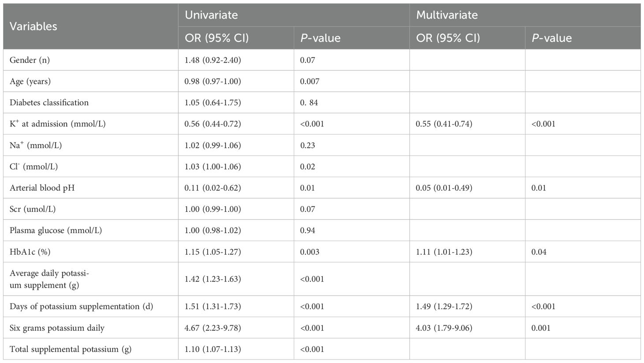Select the Average daily potassium supplement label
This screenshot has width=644, height=363.
pos(49,279)
